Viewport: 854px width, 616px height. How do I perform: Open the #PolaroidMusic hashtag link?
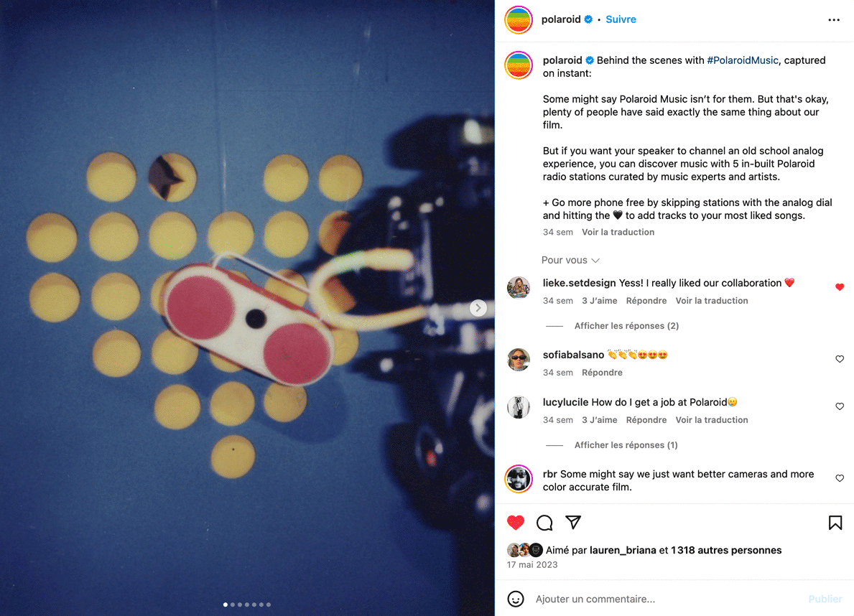point(743,60)
